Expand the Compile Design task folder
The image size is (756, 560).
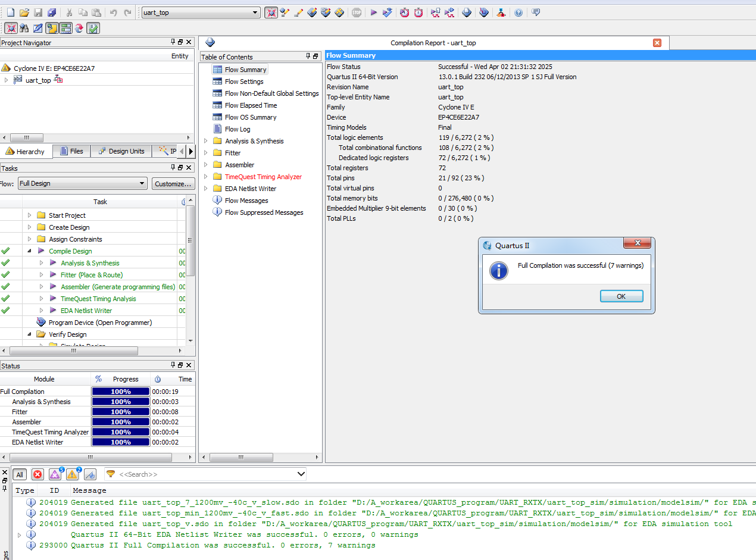[x=28, y=251]
